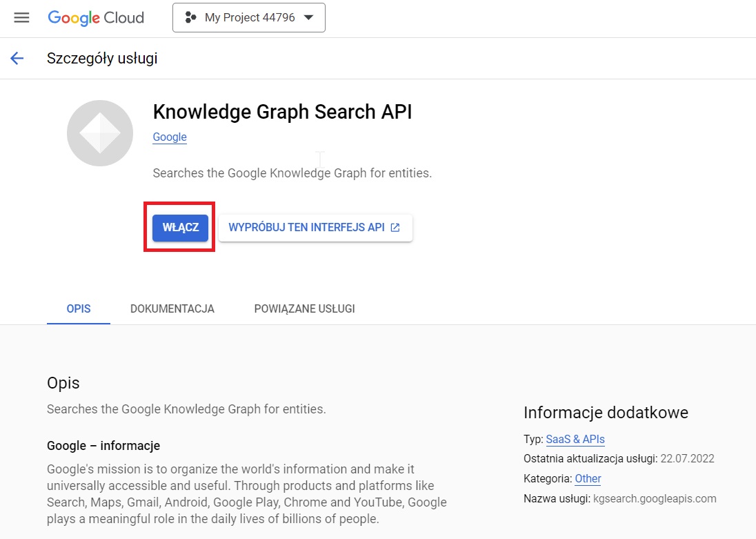The height and width of the screenshot is (539, 756).
Task: Click the back arrow beside Szczegóły usługi
Action: point(17,58)
